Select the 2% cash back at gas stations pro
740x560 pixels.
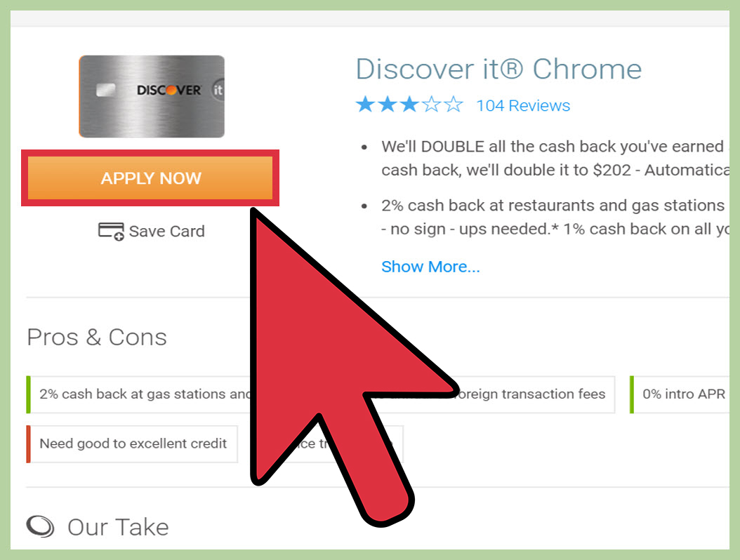tap(138, 394)
